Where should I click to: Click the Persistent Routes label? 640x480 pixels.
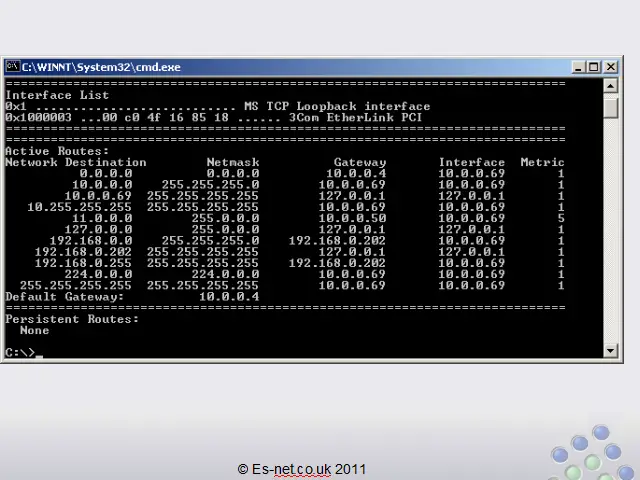72,319
